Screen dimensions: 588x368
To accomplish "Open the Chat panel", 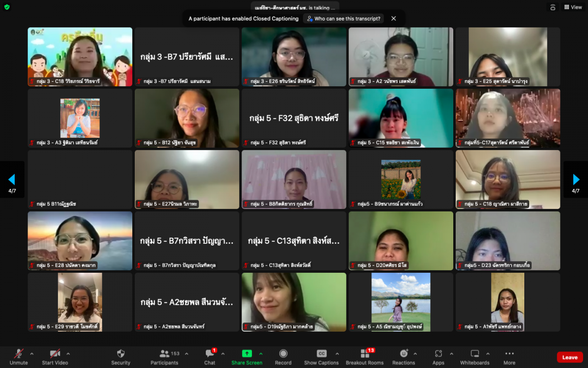I will click(x=210, y=357).
